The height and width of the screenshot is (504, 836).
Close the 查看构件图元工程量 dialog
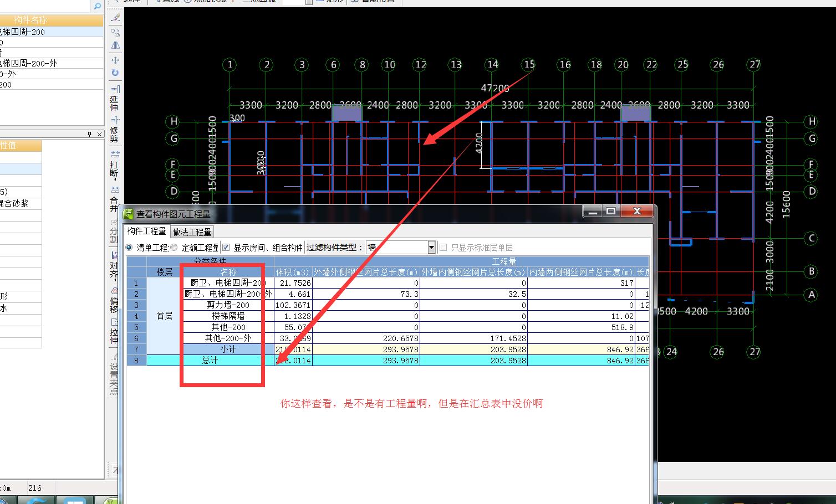click(637, 211)
